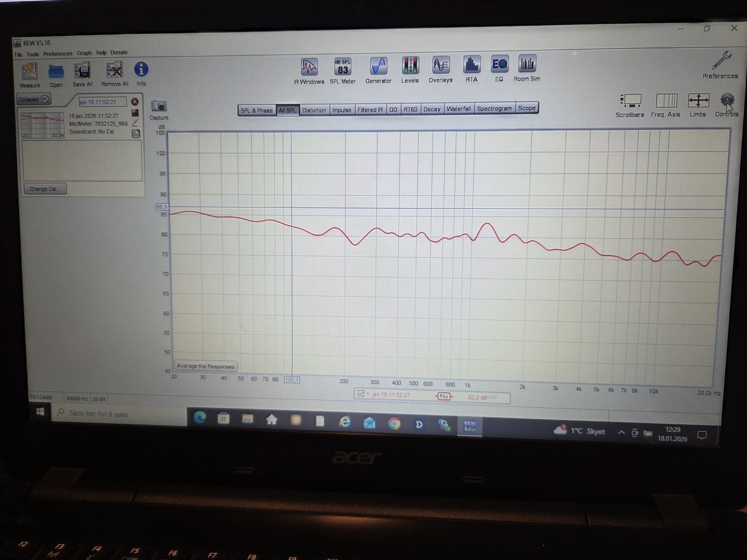Open the RTA window

coord(472,69)
